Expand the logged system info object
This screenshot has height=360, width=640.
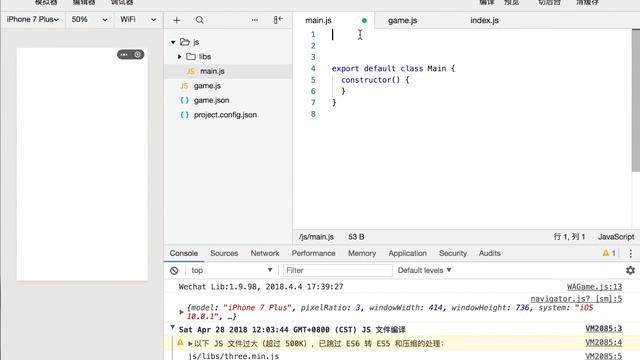(181, 312)
